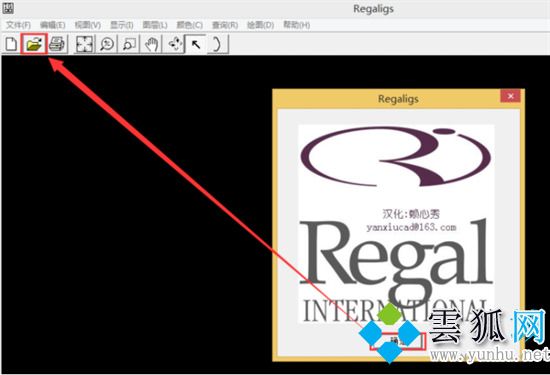Click the yanxiucad@163.com email text

pyautogui.click(x=411, y=228)
